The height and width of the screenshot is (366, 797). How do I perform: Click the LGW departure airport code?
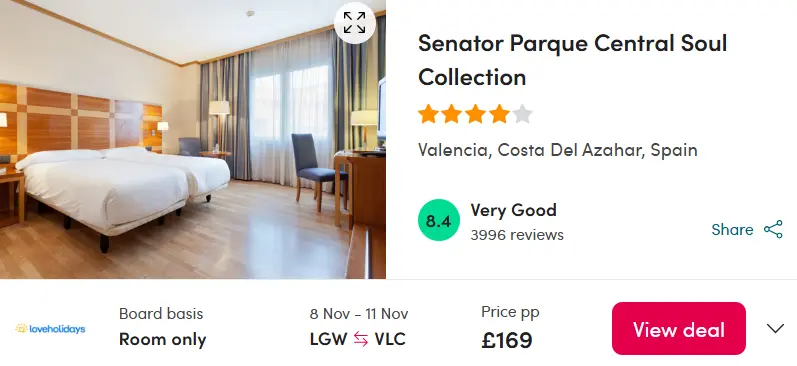328,339
